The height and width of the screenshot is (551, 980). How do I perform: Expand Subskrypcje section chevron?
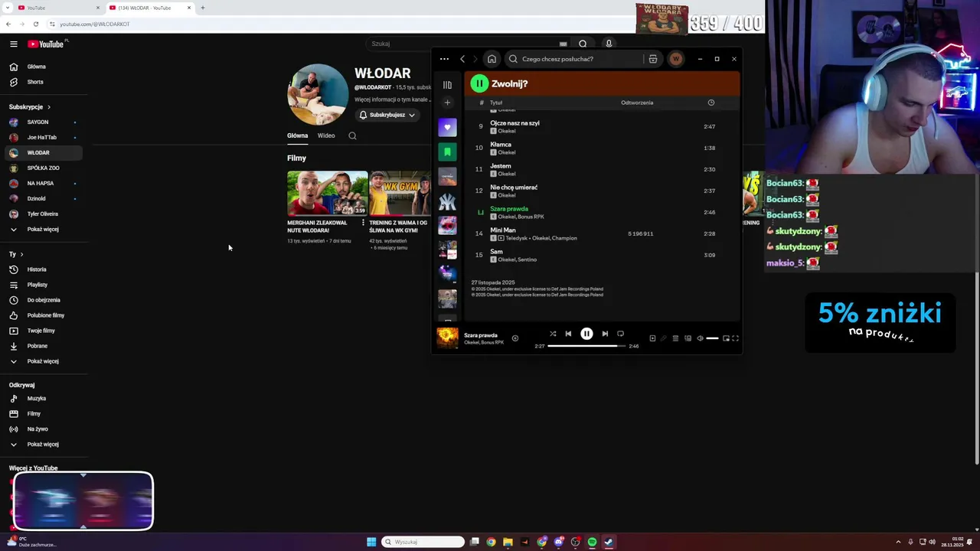(49, 107)
